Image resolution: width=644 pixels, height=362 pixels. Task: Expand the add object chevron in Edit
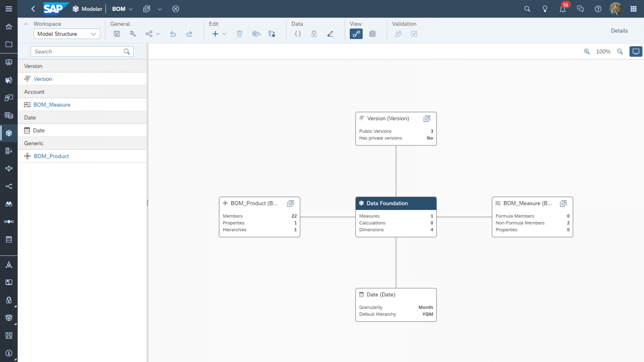[x=225, y=34]
